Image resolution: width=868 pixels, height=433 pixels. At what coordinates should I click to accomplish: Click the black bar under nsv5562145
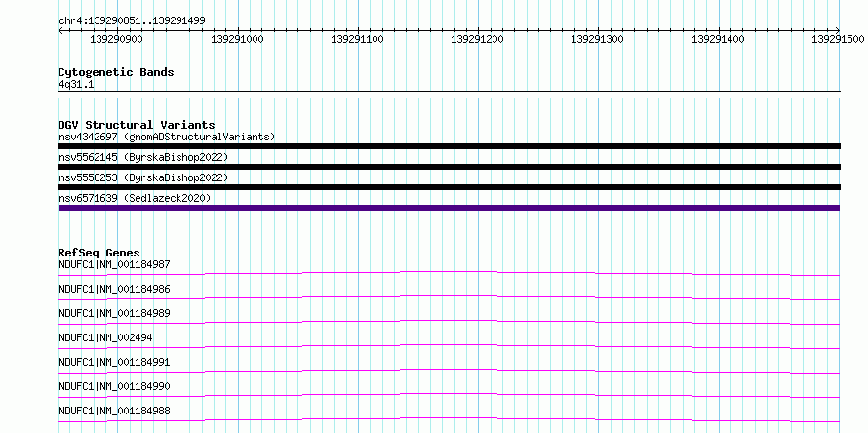tap(449, 167)
